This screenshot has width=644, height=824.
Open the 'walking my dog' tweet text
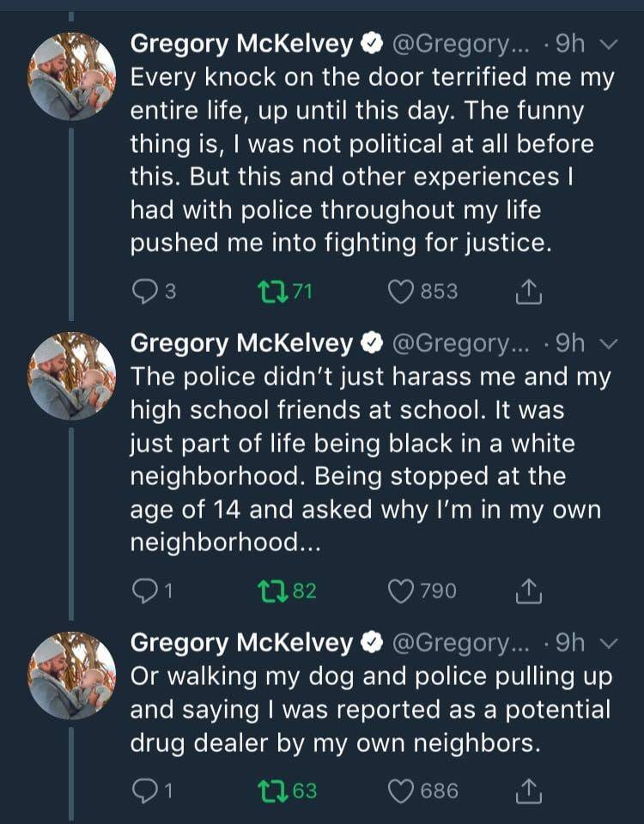click(369, 709)
